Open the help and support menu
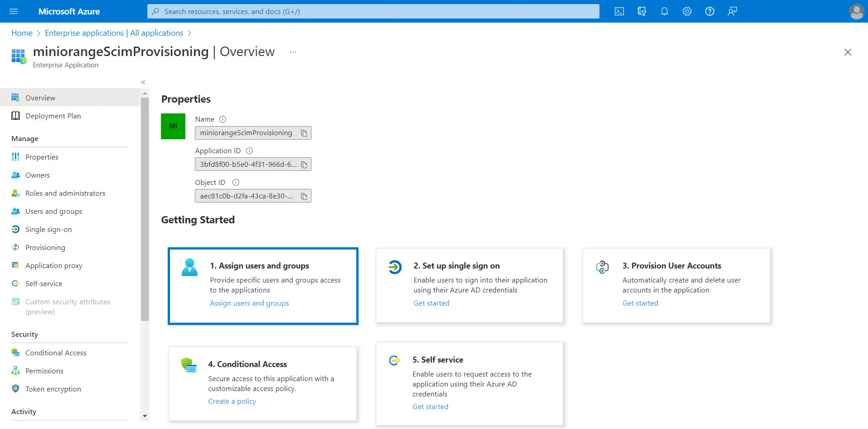This screenshot has height=429, width=868. (710, 11)
